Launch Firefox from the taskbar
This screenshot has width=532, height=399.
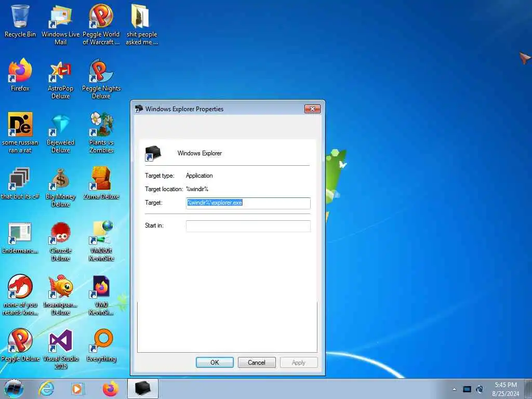coord(111,389)
